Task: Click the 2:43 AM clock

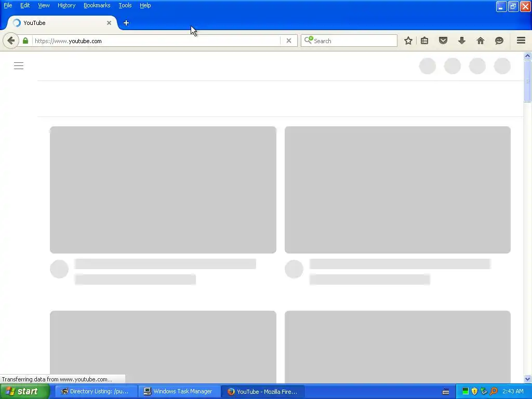Action: (513, 392)
